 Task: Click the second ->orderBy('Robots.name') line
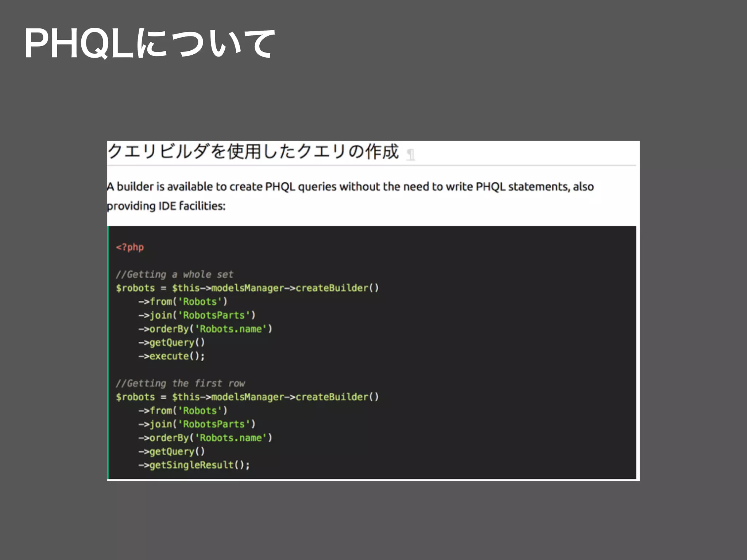[205, 437]
